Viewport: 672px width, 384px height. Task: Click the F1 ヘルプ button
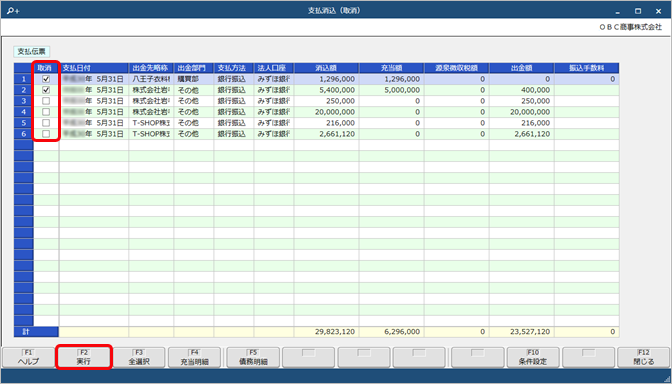(x=28, y=357)
